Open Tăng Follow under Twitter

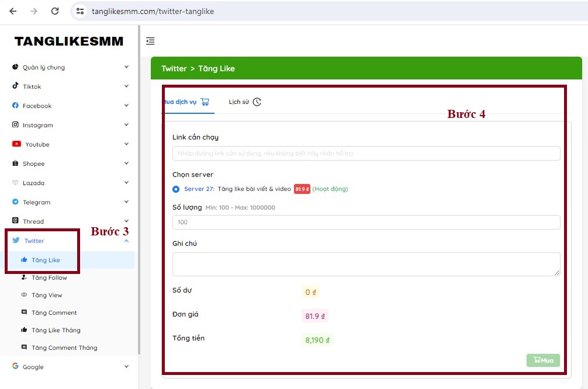pos(49,277)
